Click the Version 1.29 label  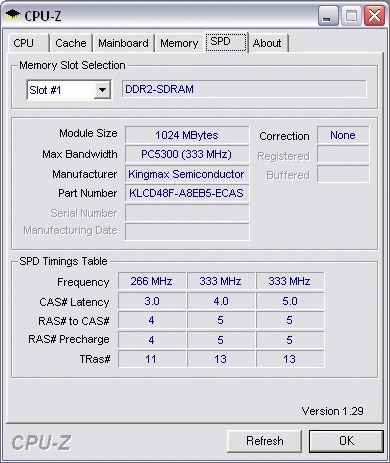coord(332,411)
